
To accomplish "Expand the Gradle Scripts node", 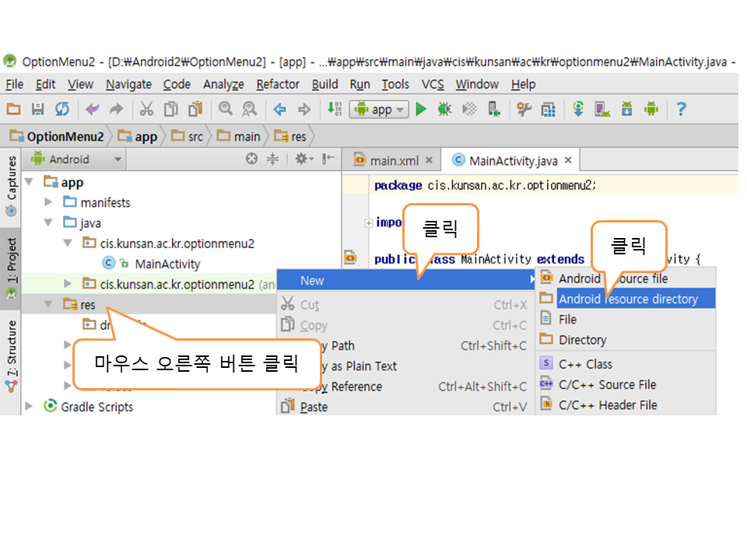I will tap(30, 407).
